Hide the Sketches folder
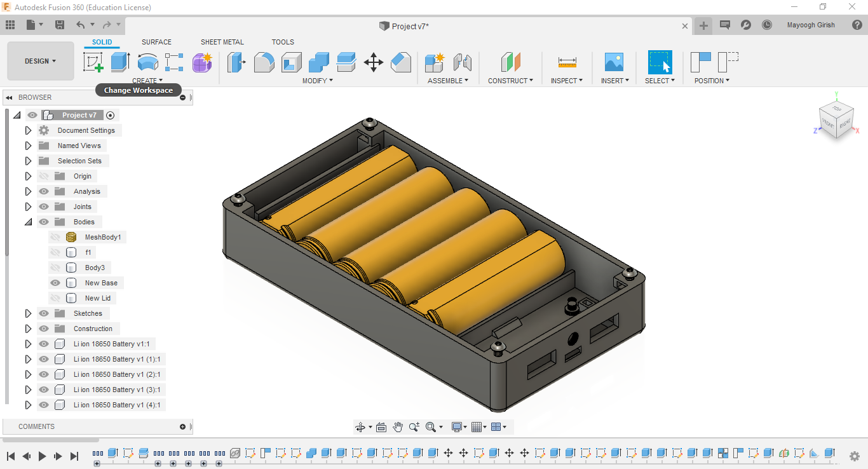This screenshot has height=469, width=868. click(x=44, y=313)
